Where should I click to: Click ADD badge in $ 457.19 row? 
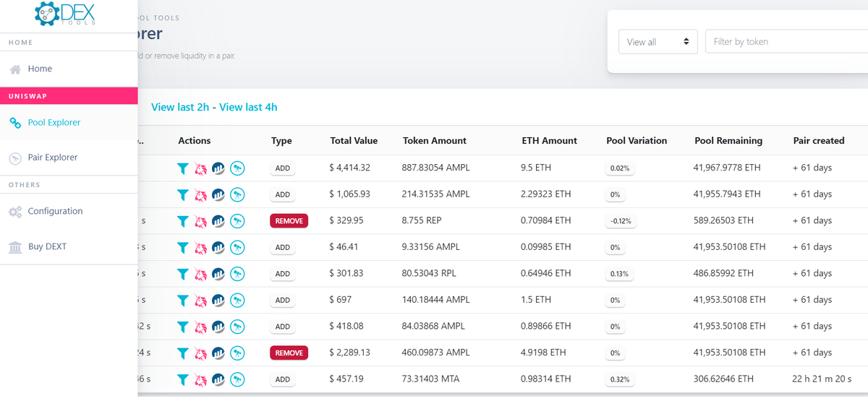(283, 379)
